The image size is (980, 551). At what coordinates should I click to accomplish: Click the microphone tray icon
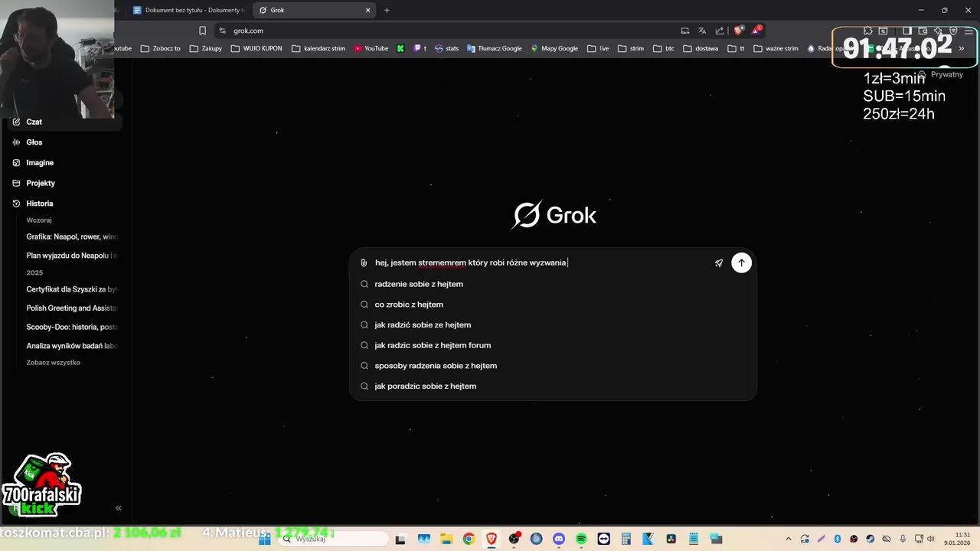tap(903, 539)
